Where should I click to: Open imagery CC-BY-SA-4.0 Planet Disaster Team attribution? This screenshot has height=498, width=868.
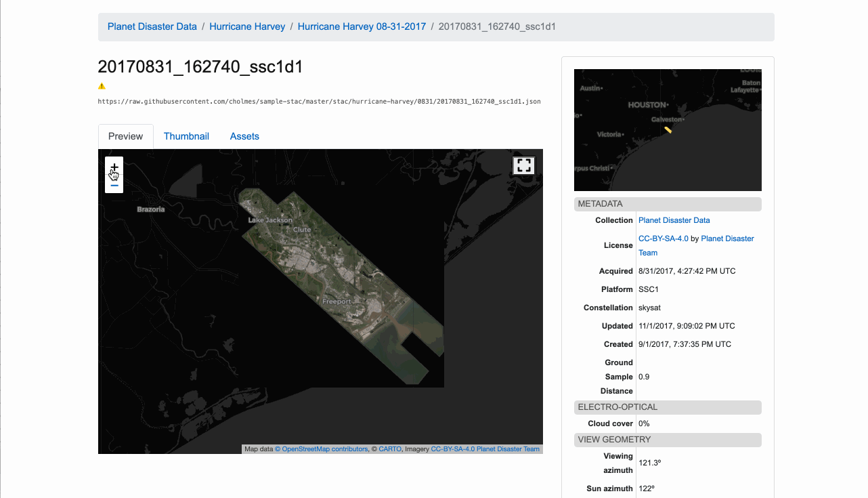[x=485, y=449]
